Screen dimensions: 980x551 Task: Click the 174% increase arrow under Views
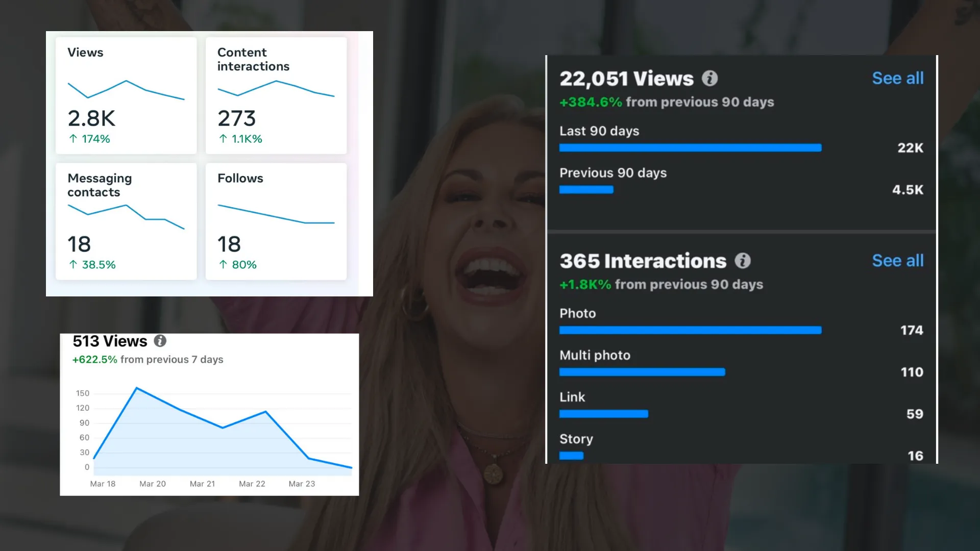coord(73,139)
